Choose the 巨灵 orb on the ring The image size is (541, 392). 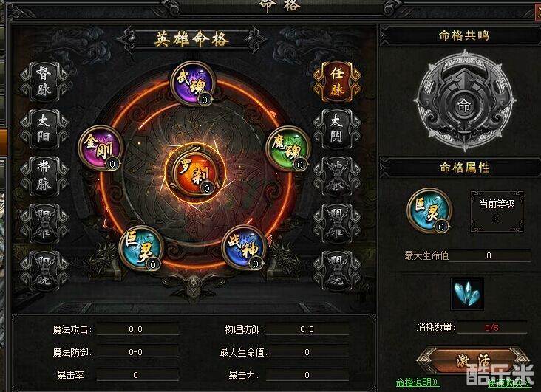pos(140,248)
